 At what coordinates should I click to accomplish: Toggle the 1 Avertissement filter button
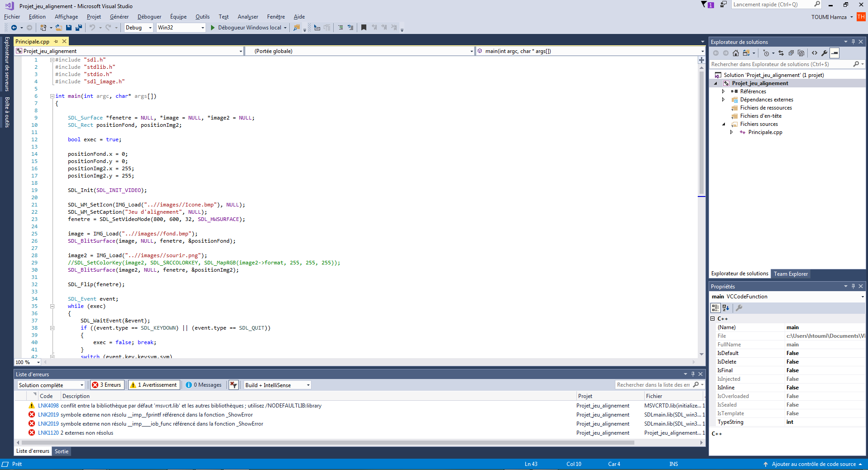[154, 385]
